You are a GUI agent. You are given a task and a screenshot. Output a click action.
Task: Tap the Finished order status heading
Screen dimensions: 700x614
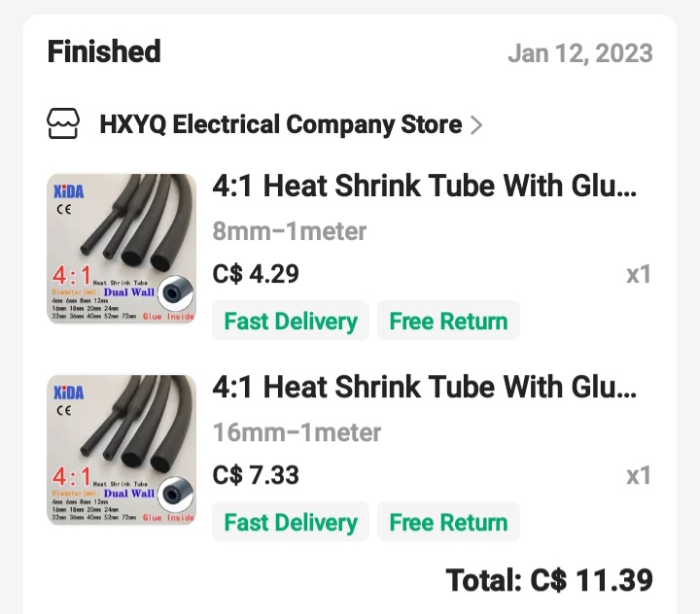[x=104, y=51]
